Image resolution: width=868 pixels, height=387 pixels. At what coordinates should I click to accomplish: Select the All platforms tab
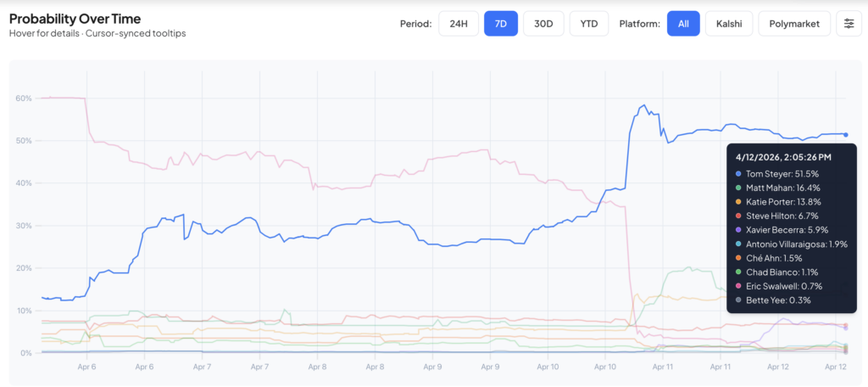(683, 24)
